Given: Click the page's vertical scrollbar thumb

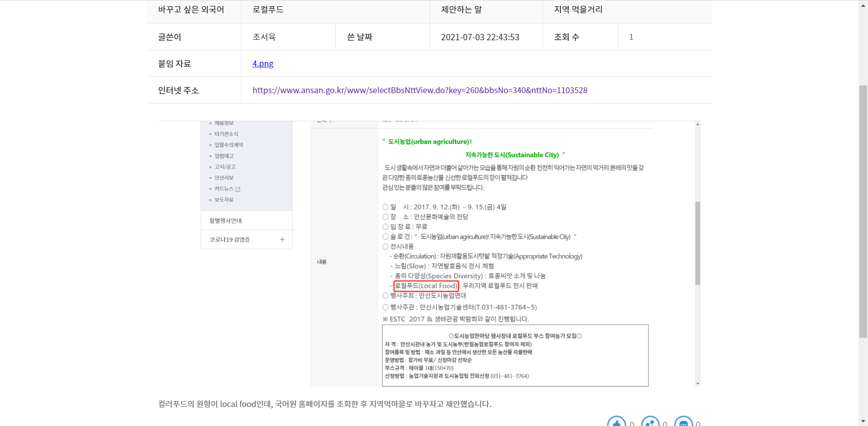Looking at the screenshot, I should [863, 211].
